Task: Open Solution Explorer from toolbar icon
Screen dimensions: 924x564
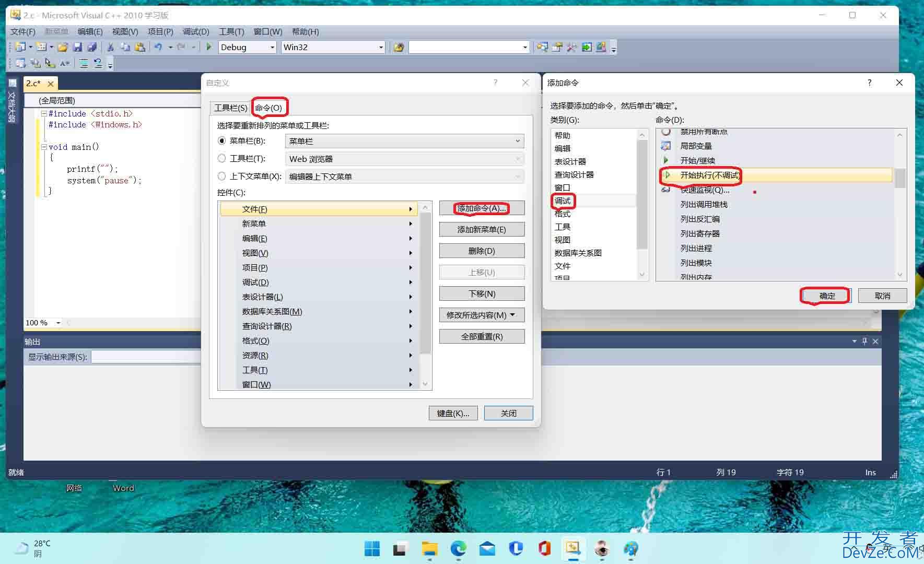Action: coord(542,47)
